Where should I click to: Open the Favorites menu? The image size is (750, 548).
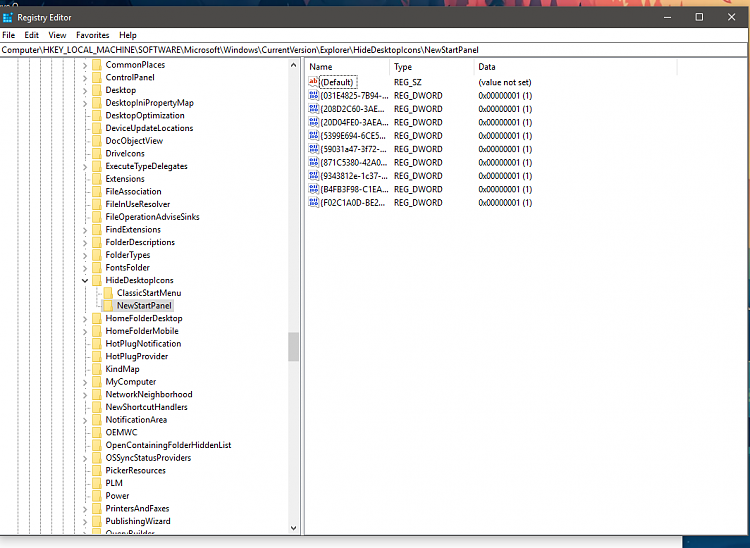tap(92, 35)
